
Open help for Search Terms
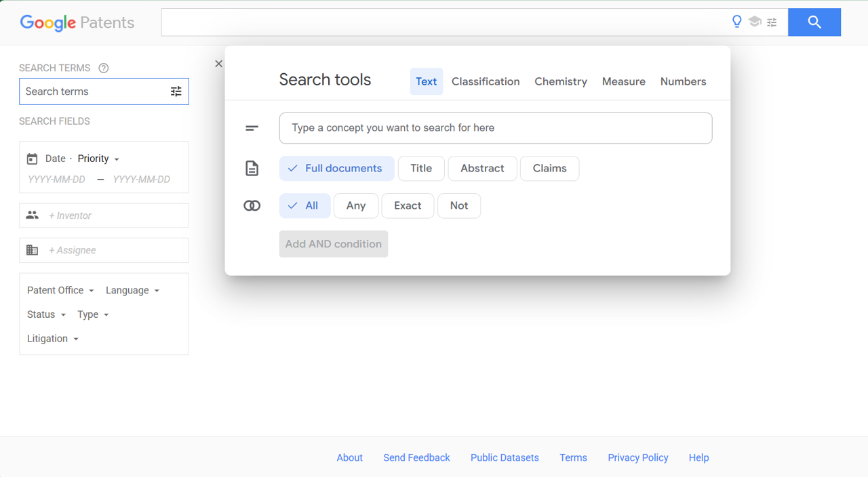pos(104,68)
